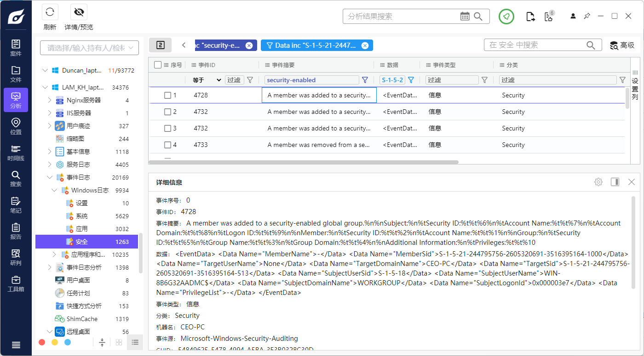Expand the 事件日志分析 tree node

coord(50,267)
